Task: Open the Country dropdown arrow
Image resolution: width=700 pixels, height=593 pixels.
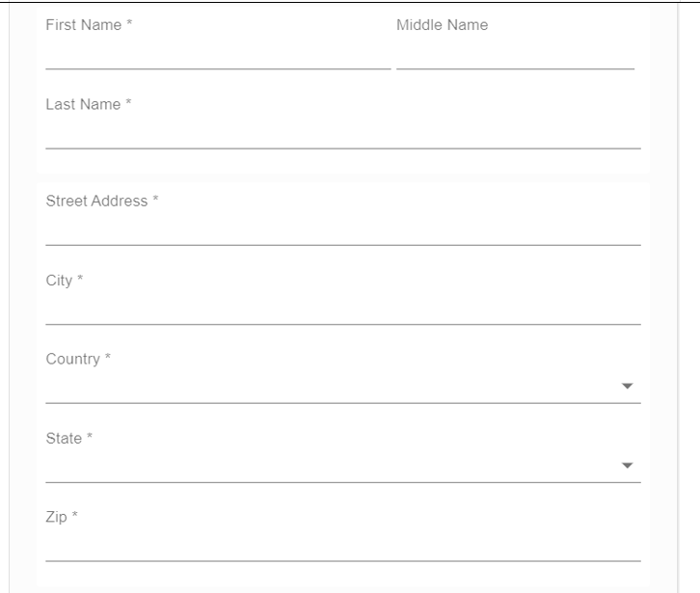Action: click(x=627, y=387)
